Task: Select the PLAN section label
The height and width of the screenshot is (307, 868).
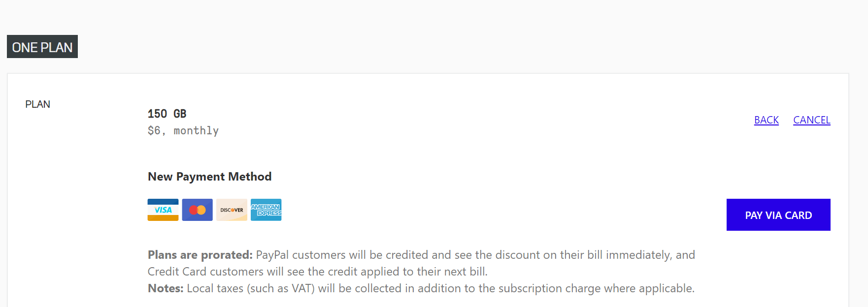Action: pyautogui.click(x=38, y=104)
